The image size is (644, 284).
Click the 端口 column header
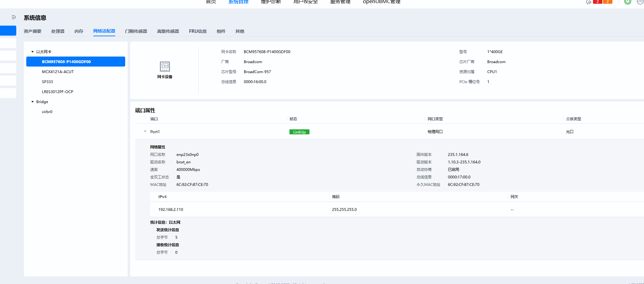(x=154, y=119)
